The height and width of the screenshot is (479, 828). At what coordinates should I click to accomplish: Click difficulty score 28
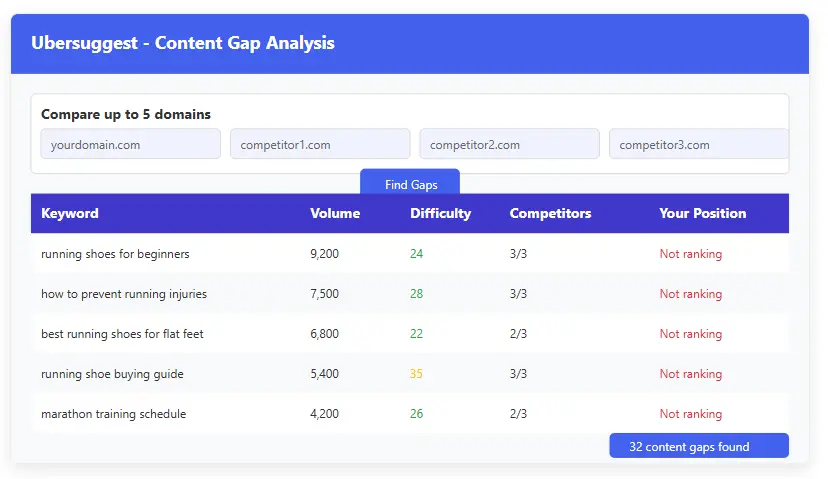[x=417, y=294]
